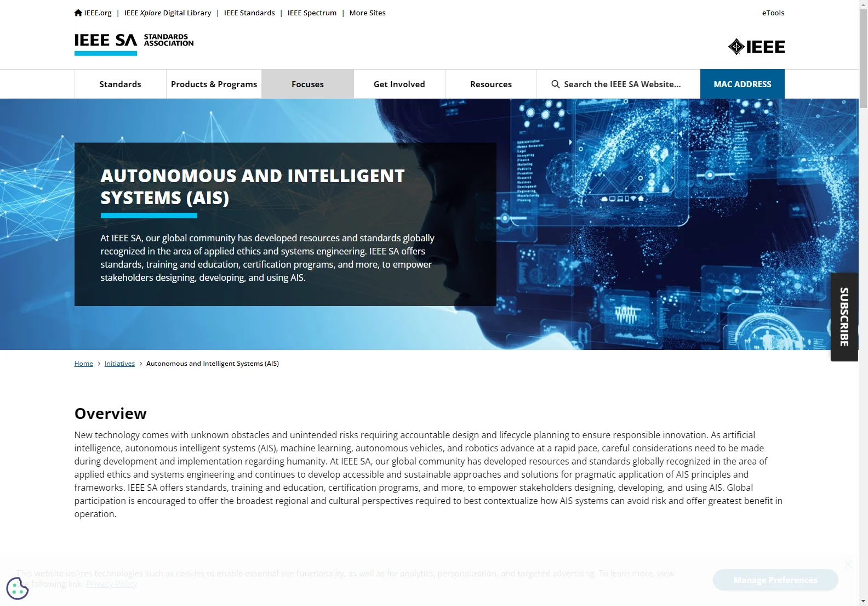Image resolution: width=868 pixels, height=606 pixels.
Task: Click the MAC ADDRESS button
Action: [743, 84]
